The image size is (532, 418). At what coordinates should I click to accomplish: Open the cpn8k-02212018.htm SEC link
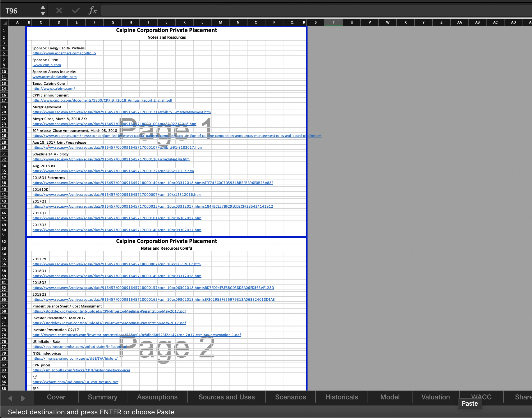point(114,124)
